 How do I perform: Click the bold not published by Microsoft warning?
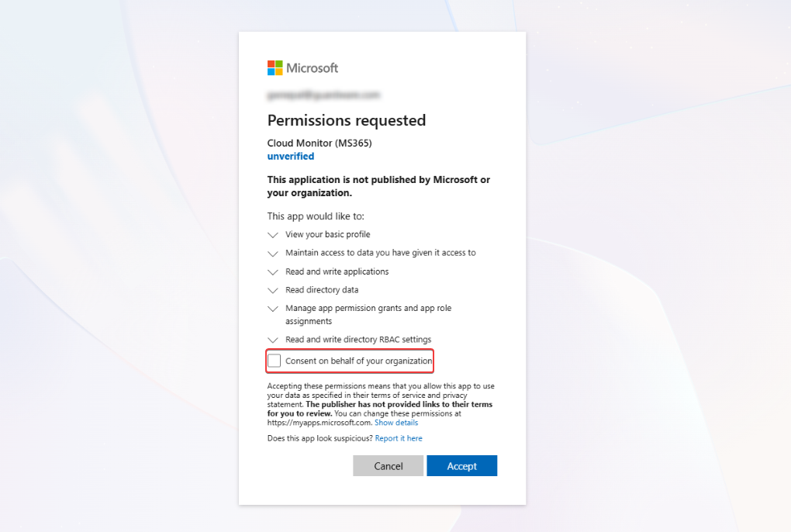(x=378, y=186)
